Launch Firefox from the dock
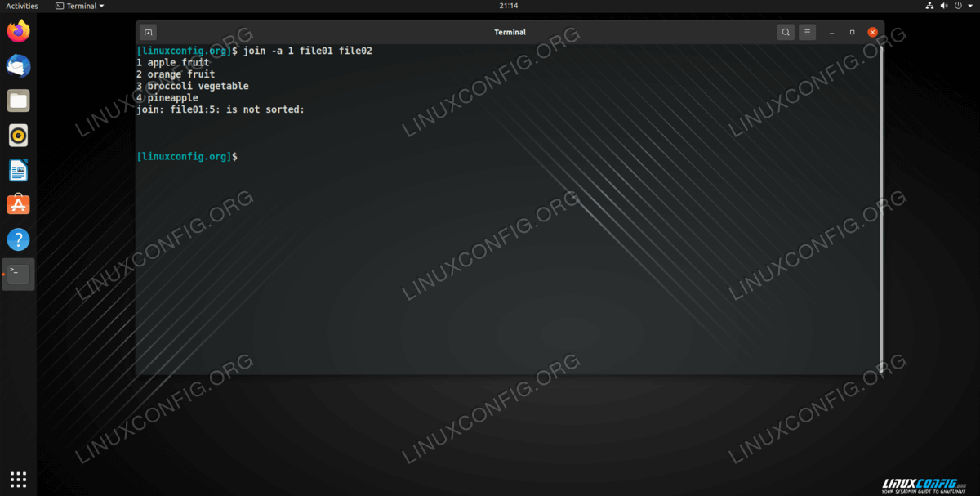 point(18,32)
